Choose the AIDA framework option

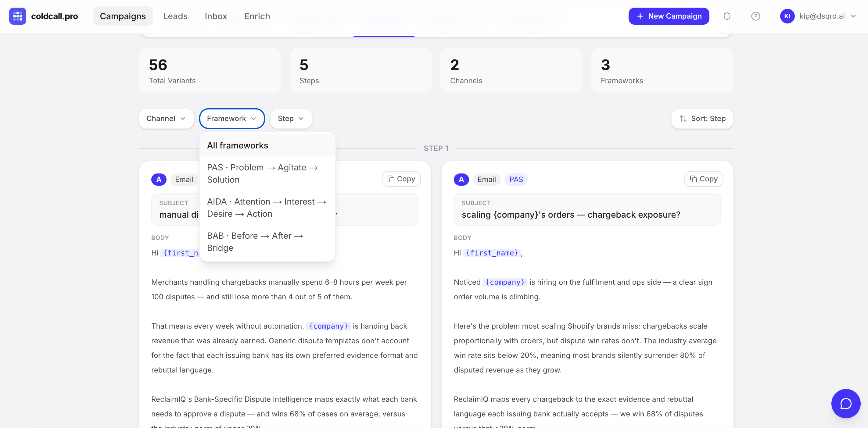pos(266,207)
